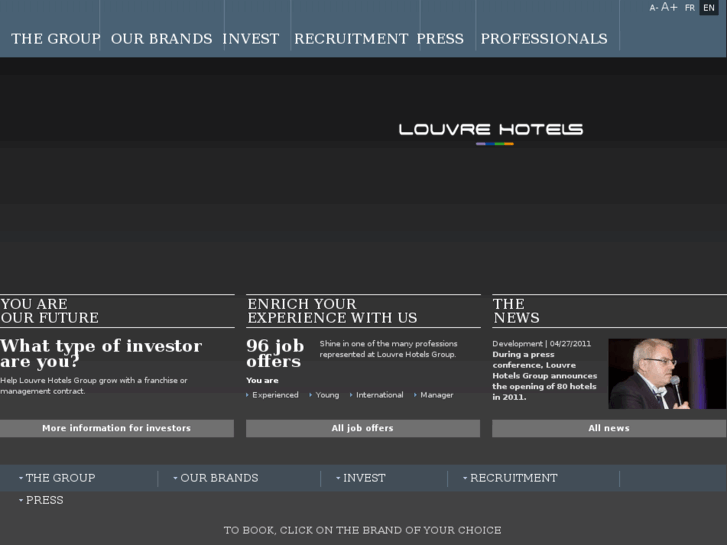Click 'ENRICH YOUR EXPERIENCE WITH US' heading
This screenshot has width=727, height=545.
coord(332,311)
